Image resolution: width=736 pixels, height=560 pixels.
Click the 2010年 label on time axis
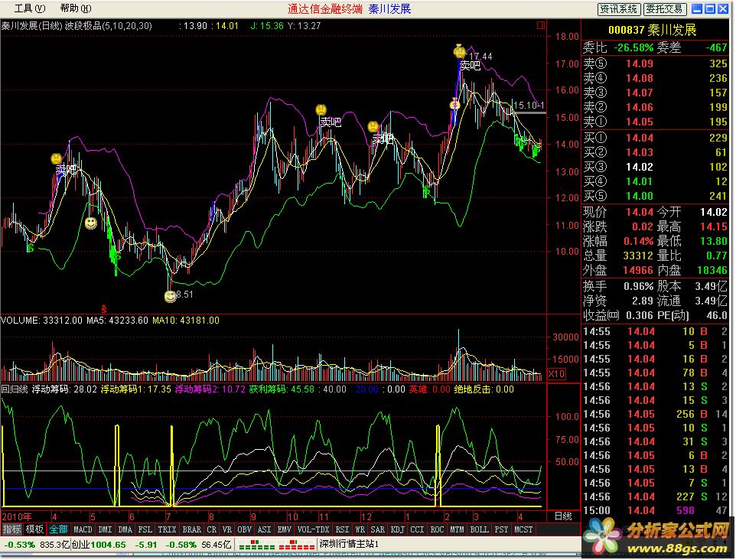16,517
